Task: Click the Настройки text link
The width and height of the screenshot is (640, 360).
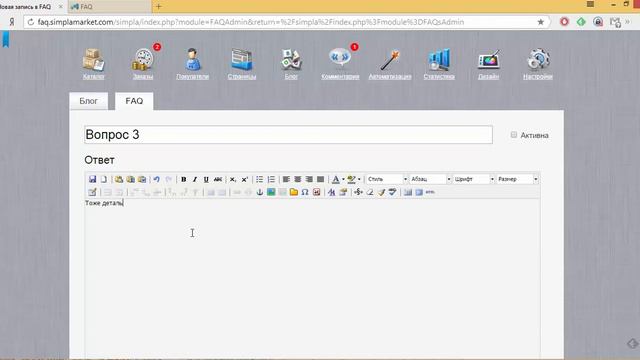Action: click(x=538, y=76)
